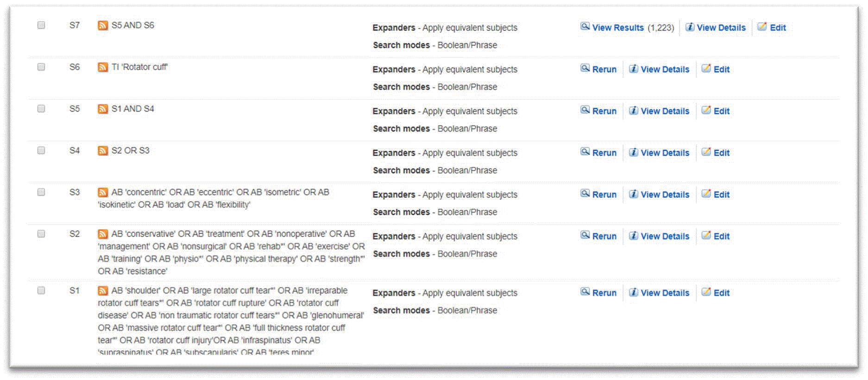Click the RSS alert icon in row S3
The width and height of the screenshot is (868, 380).
click(103, 192)
